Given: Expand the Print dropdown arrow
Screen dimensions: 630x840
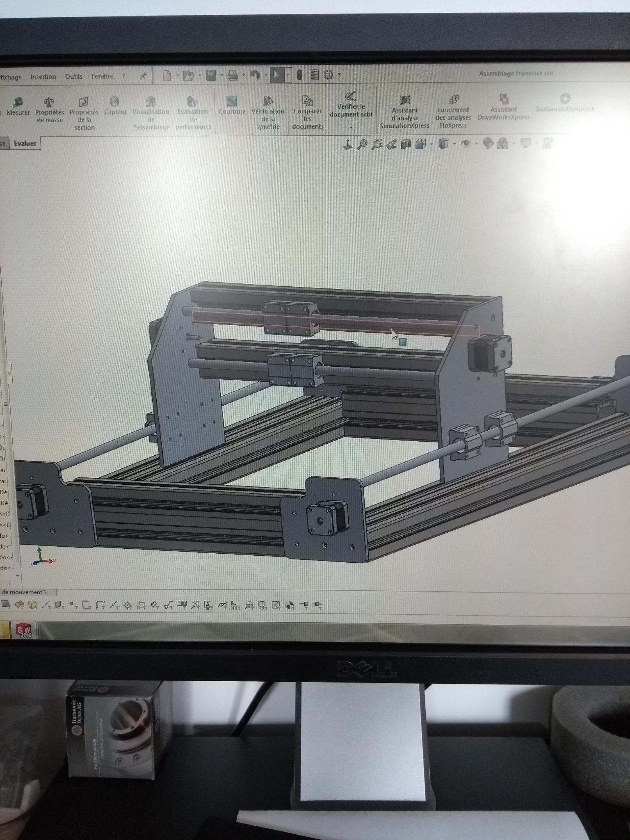Looking at the screenshot, I should click(244, 75).
